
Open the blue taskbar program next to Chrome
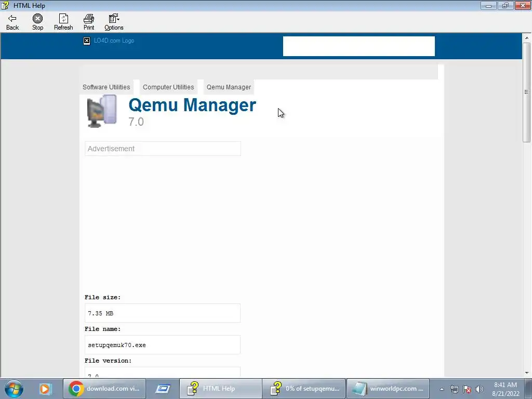tap(163, 389)
